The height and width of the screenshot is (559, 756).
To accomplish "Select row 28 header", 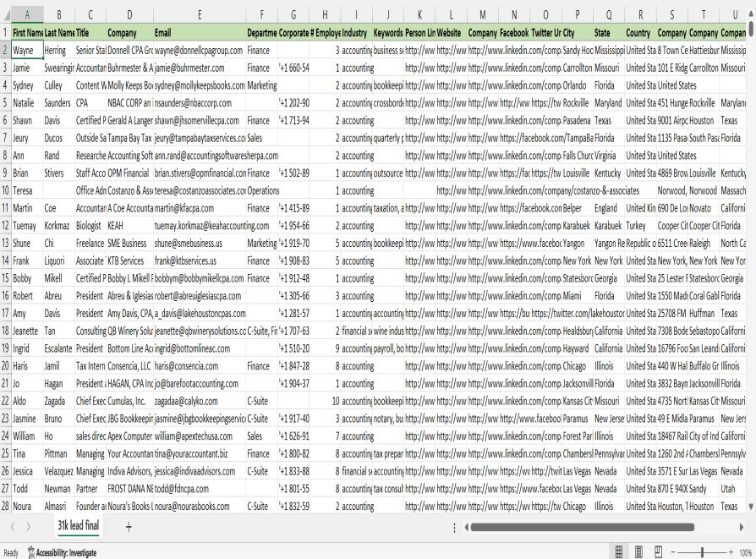I will 5,507.
